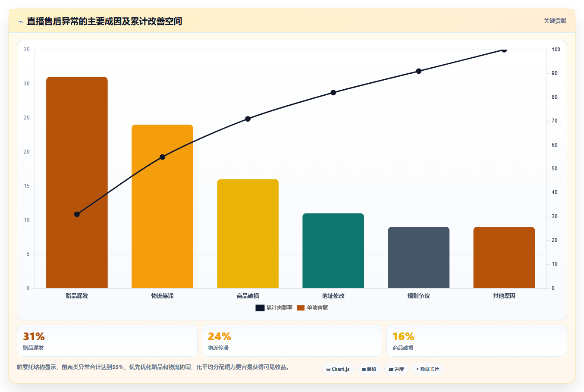Click the 表格 chip label
Screen dimensions: 584x392
pyautogui.click(x=371, y=369)
